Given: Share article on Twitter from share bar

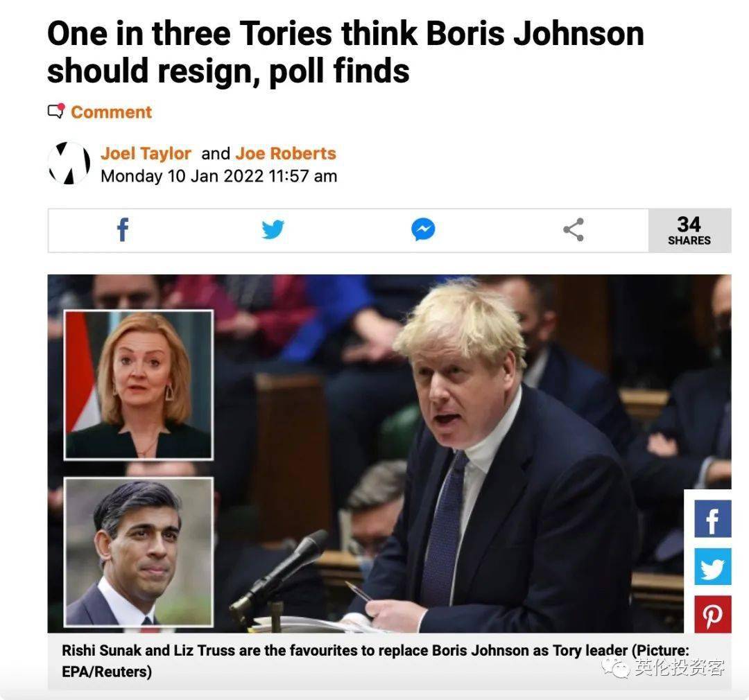Looking at the screenshot, I should click(x=273, y=229).
